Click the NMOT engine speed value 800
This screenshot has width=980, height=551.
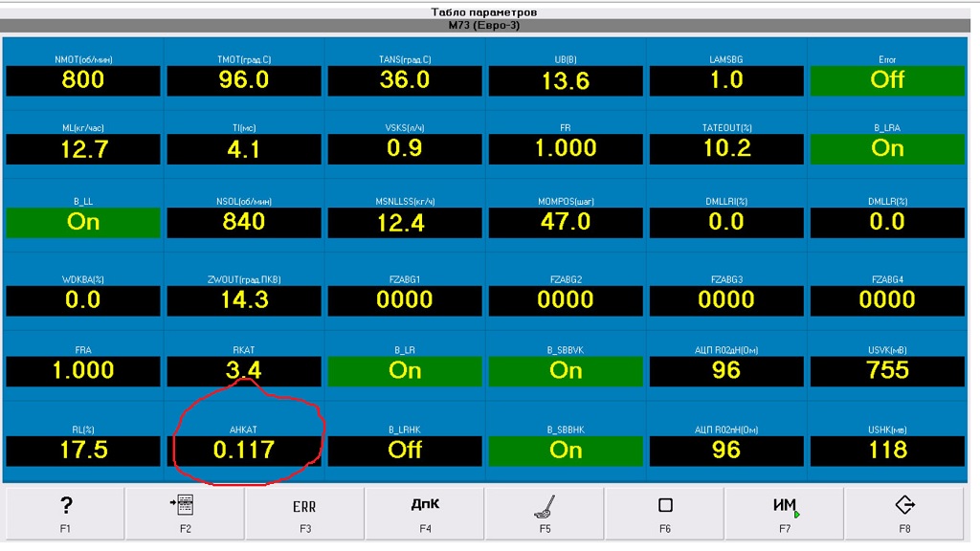point(83,80)
